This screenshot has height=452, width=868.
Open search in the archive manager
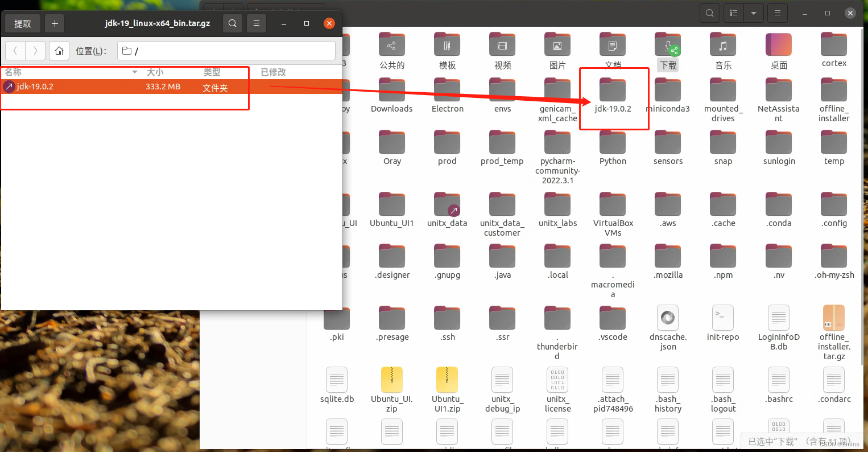232,23
